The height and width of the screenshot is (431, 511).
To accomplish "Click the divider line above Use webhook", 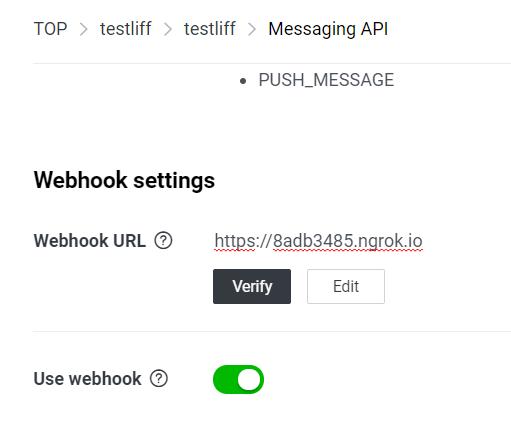I will pyautogui.click(x=272, y=331).
